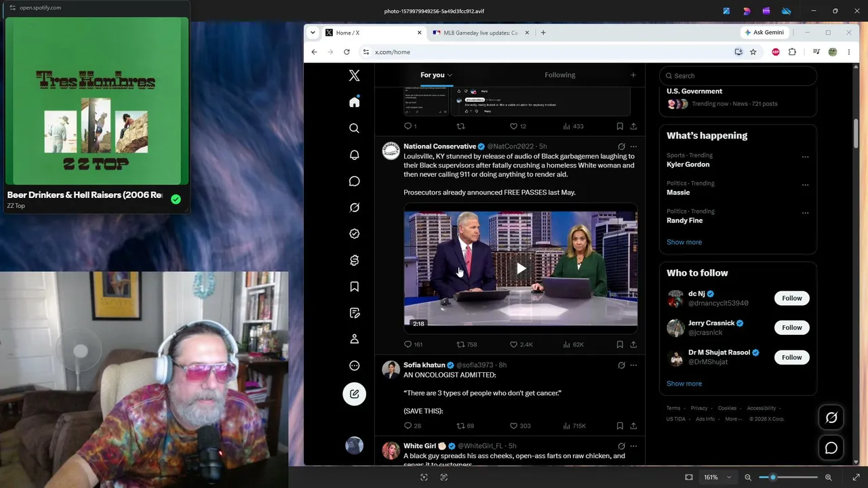
Task: Like the Sofia khatun post
Action: tap(513, 426)
